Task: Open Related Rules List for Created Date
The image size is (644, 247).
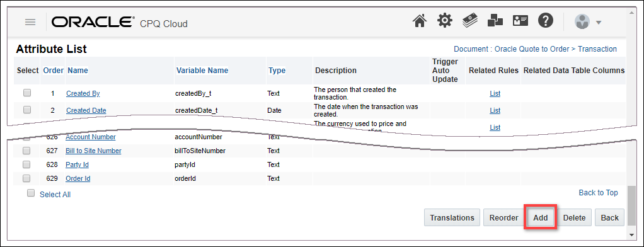Action: pyautogui.click(x=495, y=110)
